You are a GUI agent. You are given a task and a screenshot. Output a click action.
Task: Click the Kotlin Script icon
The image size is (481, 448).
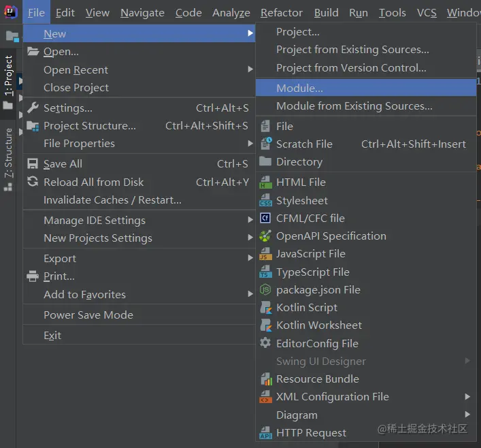(266, 307)
